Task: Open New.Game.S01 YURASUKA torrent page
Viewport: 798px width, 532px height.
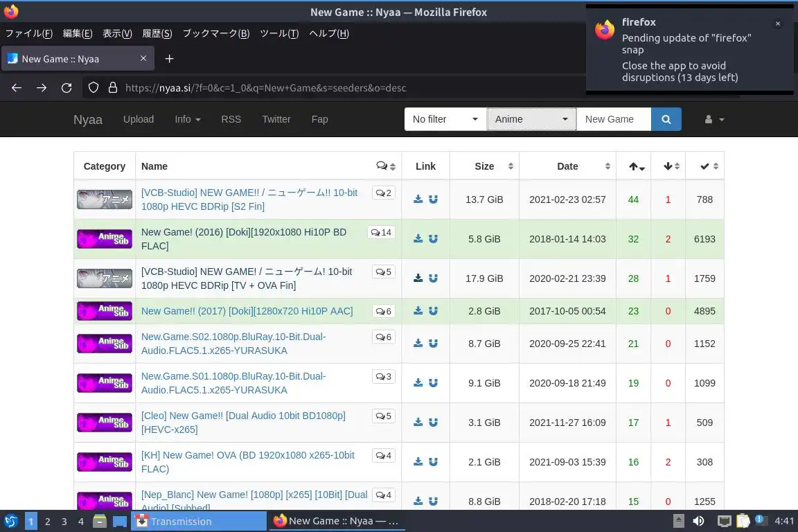Action: point(233,383)
